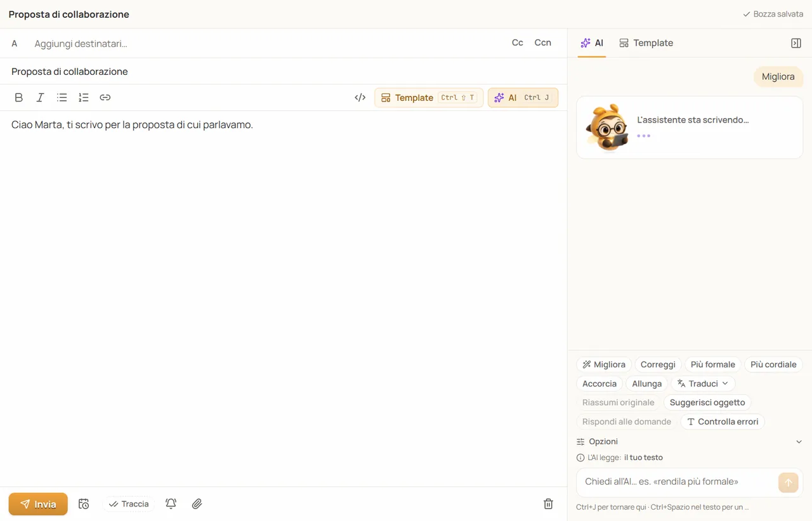Click the Correggi quick action

click(x=658, y=364)
